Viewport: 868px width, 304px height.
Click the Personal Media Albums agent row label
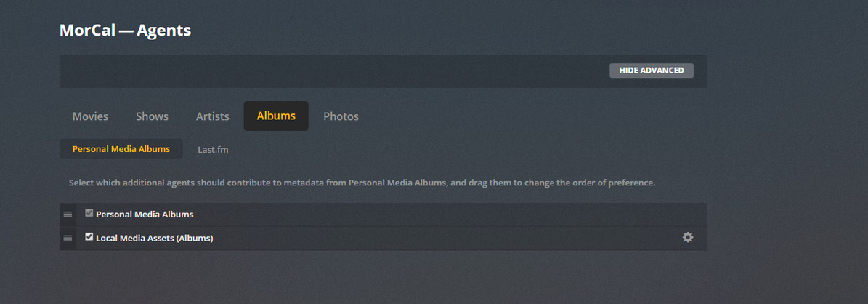tap(145, 215)
